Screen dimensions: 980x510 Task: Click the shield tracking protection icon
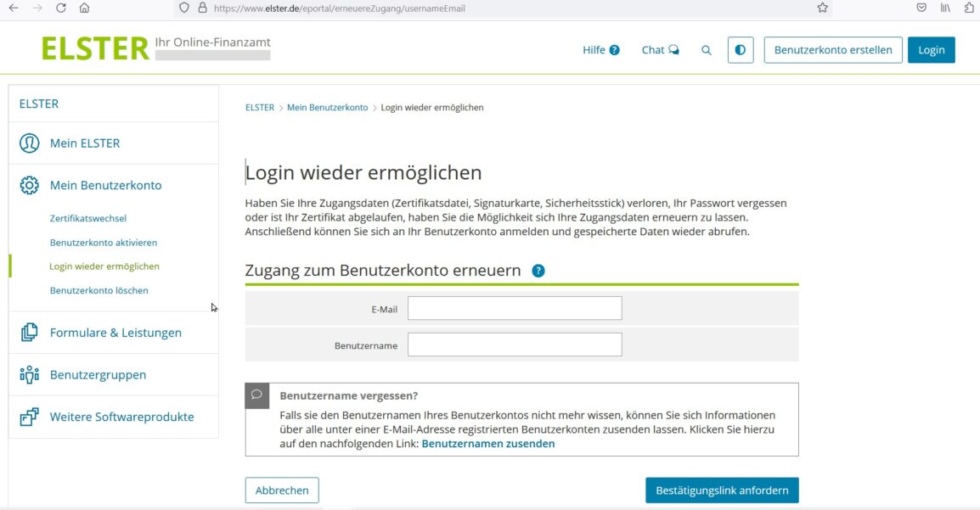pyautogui.click(x=183, y=8)
